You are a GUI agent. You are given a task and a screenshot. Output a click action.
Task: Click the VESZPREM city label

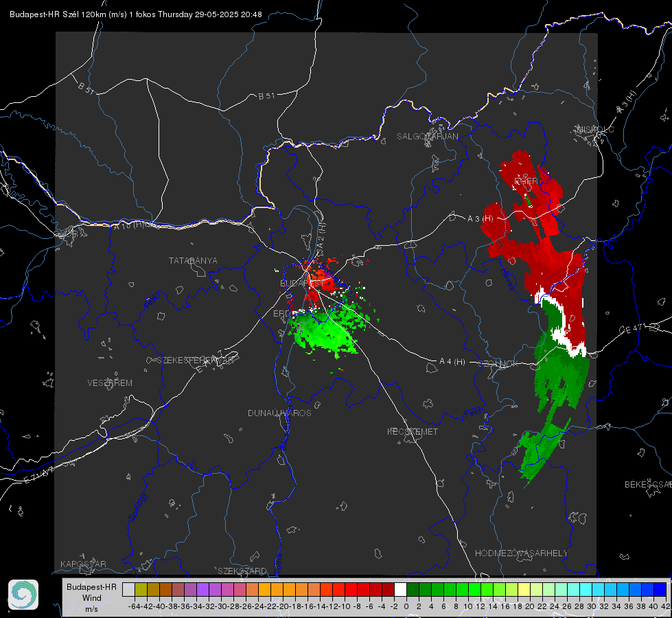[110, 383]
